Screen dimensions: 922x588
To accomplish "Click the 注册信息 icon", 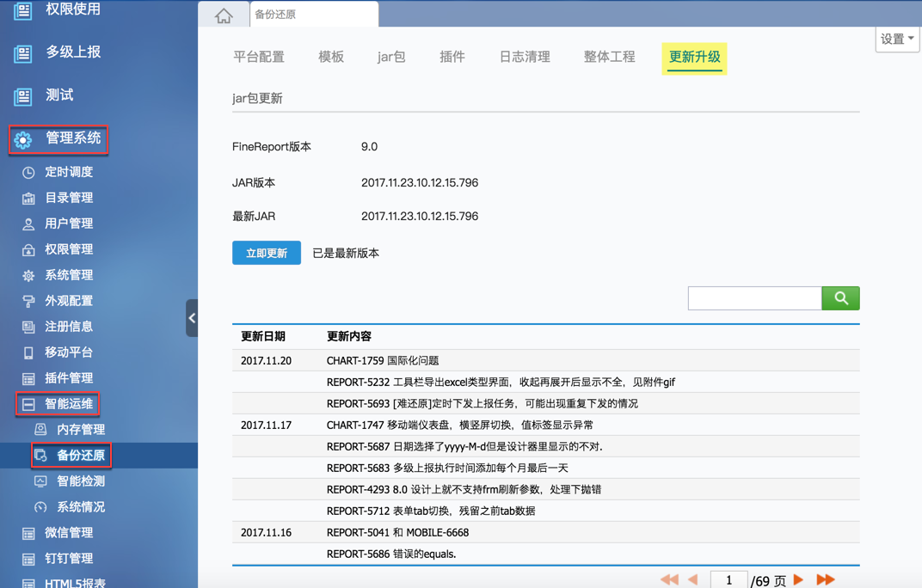I will tap(28, 328).
